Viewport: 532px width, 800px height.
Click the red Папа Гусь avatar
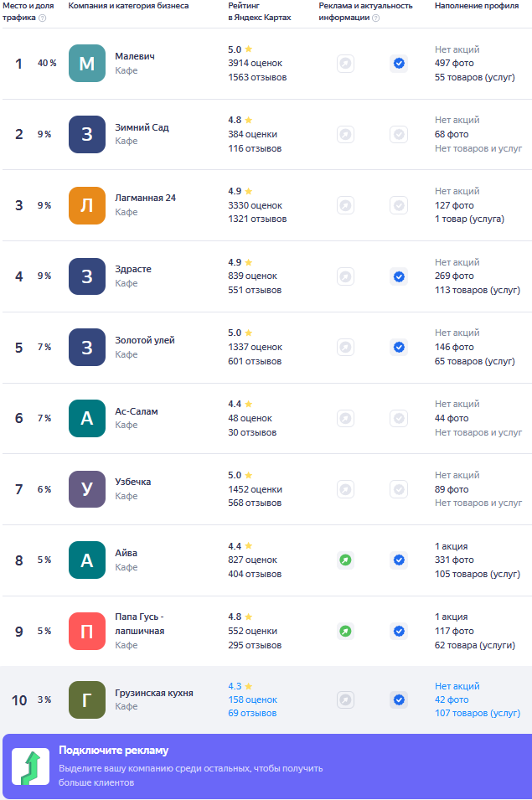tap(86, 631)
